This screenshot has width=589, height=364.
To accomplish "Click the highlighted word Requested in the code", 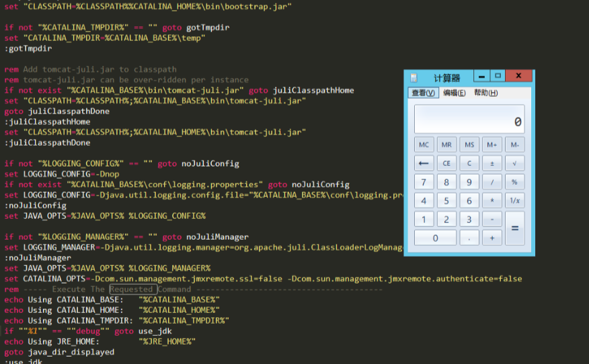I will pyautogui.click(x=131, y=289).
